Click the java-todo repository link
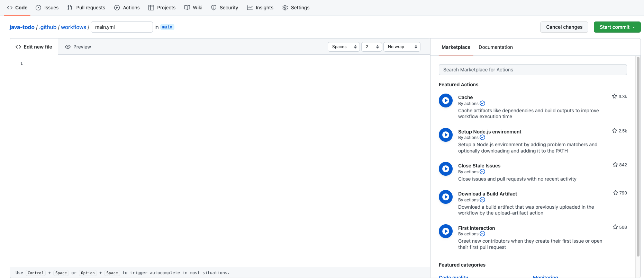This screenshot has height=278, width=644. pyautogui.click(x=22, y=27)
